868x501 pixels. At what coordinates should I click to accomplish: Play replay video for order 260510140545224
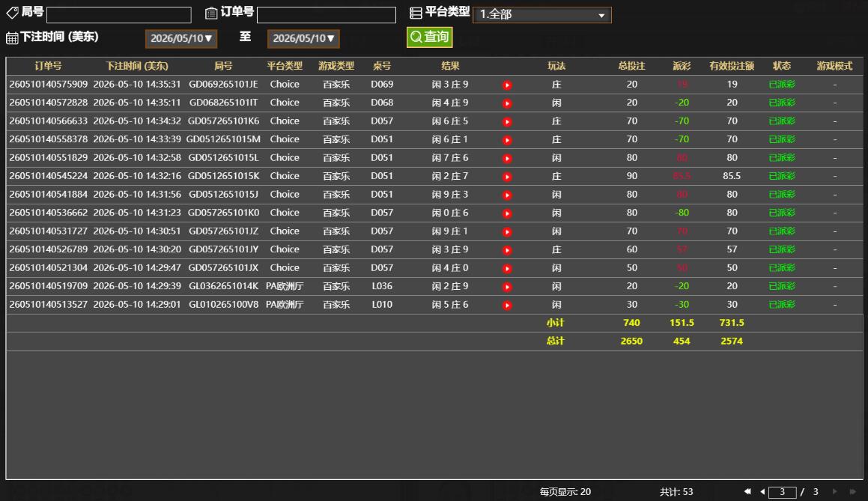pos(507,177)
